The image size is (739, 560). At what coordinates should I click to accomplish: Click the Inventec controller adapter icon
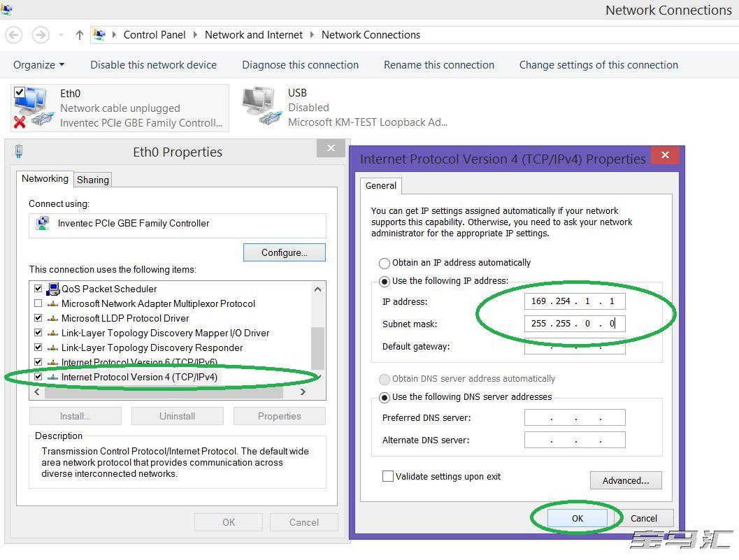[x=43, y=223]
